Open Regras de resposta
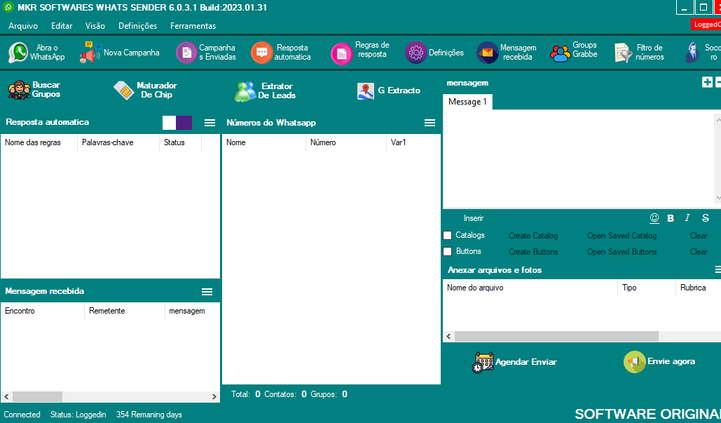The image size is (721, 423). [360, 52]
